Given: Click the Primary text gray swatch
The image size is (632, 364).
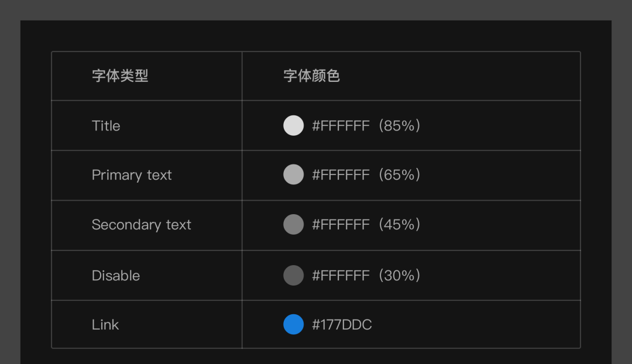Looking at the screenshot, I should (293, 174).
